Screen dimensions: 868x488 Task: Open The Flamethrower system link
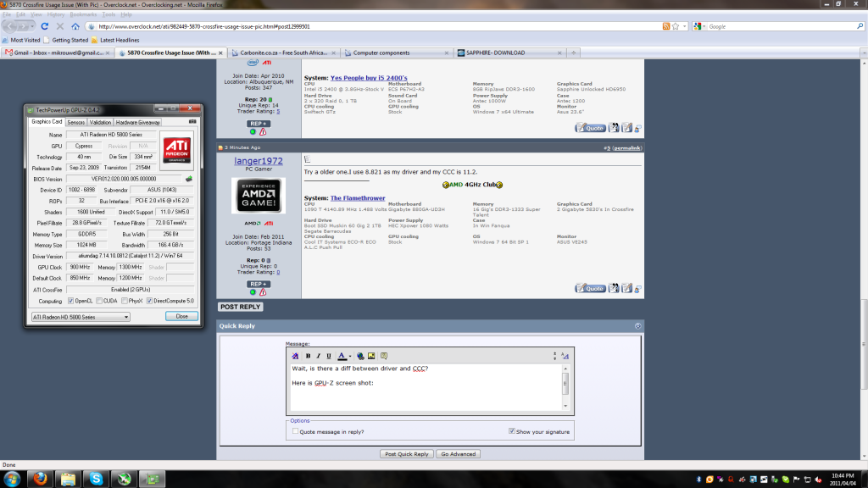[358, 198]
